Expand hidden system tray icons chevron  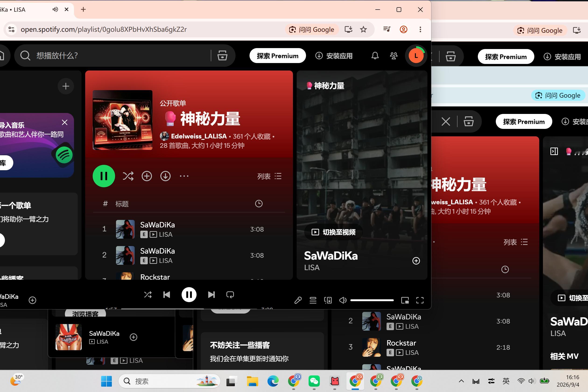pyautogui.click(x=461, y=381)
